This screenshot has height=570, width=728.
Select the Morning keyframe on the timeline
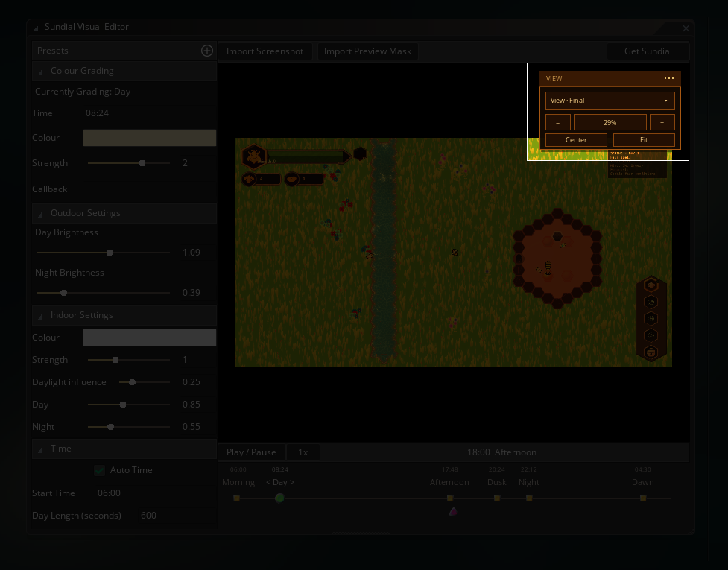(237, 498)
